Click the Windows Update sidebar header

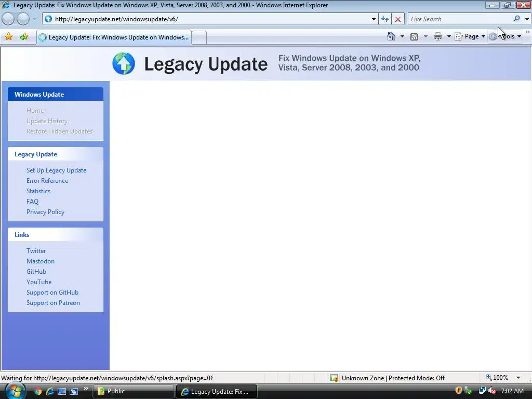[56, 95]
